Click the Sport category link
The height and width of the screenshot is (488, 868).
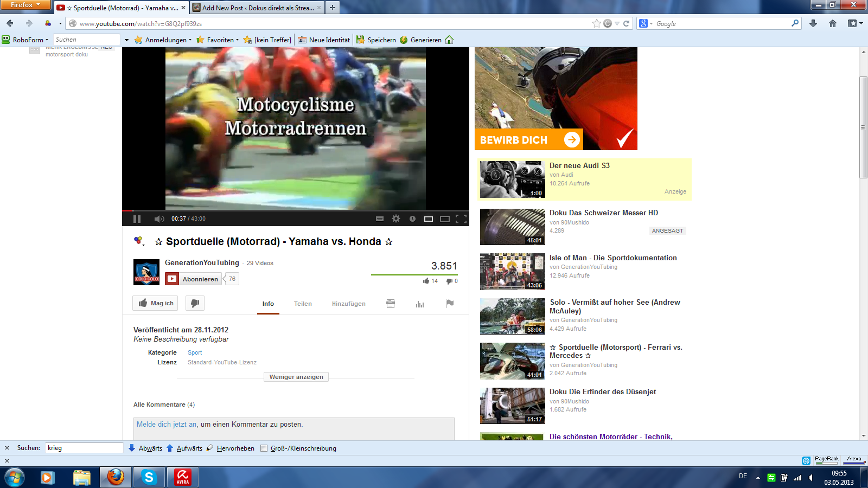[195, 352]
